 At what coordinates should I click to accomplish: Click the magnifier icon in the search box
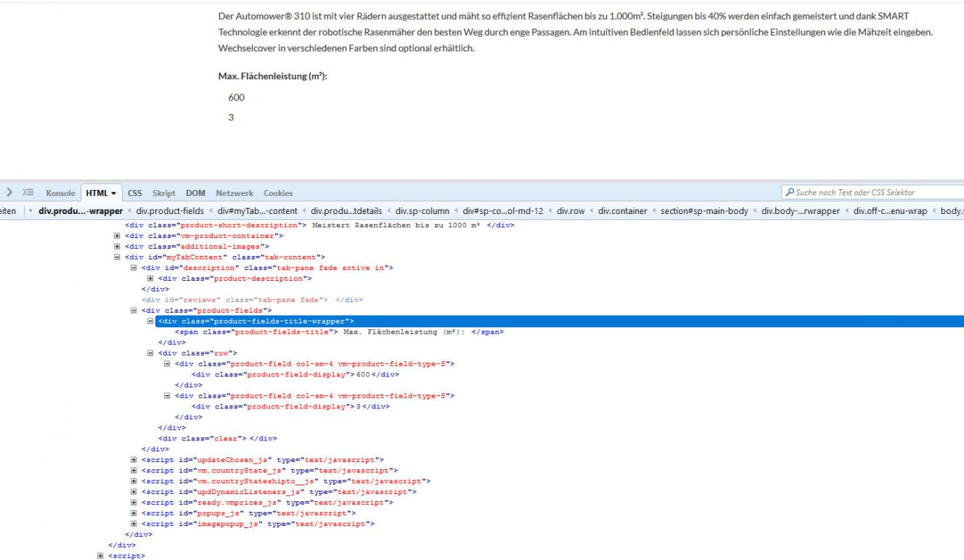click(x=790, y=193)
